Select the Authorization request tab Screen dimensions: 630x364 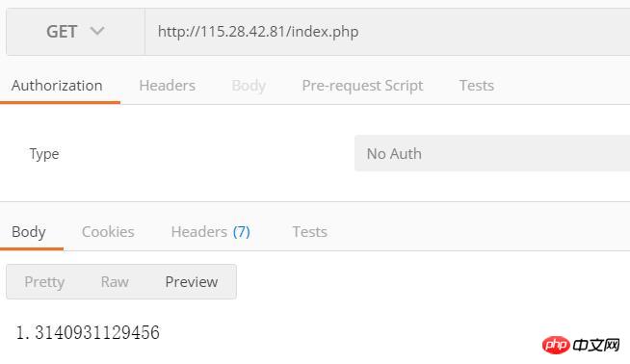pos(57,86)
